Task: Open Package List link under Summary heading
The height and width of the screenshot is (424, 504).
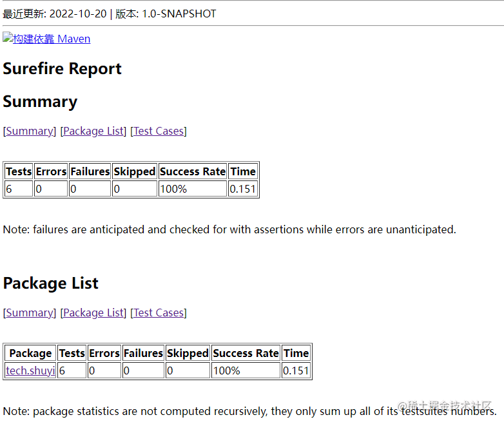Action: click(x=93, y=131)
